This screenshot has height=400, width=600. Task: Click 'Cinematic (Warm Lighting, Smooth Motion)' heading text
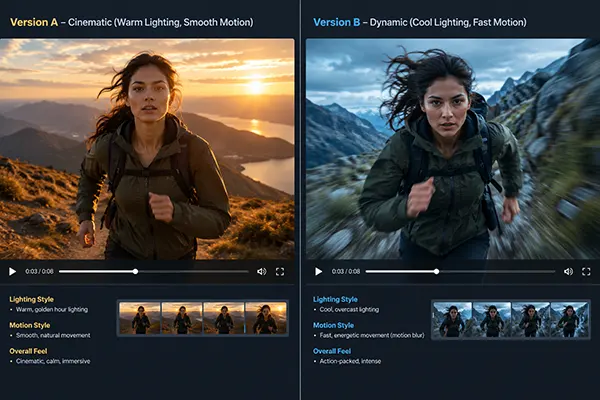click(161, 22)
